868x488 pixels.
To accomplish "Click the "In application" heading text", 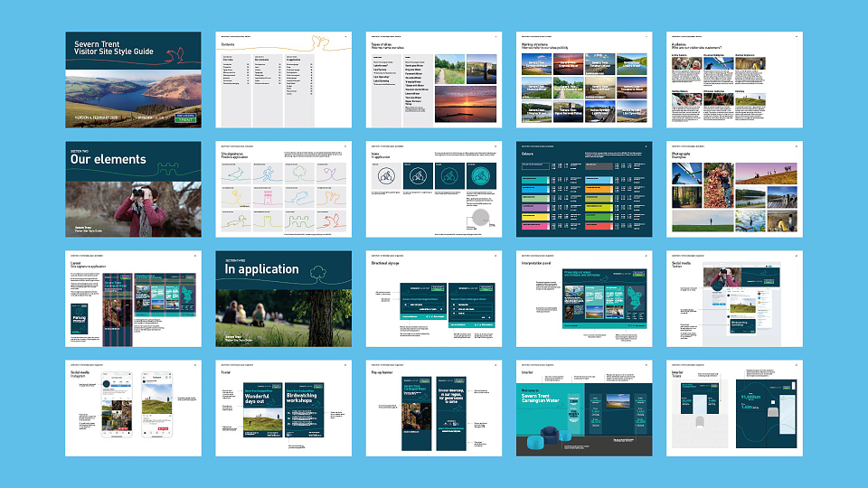I will click(261, 269).
